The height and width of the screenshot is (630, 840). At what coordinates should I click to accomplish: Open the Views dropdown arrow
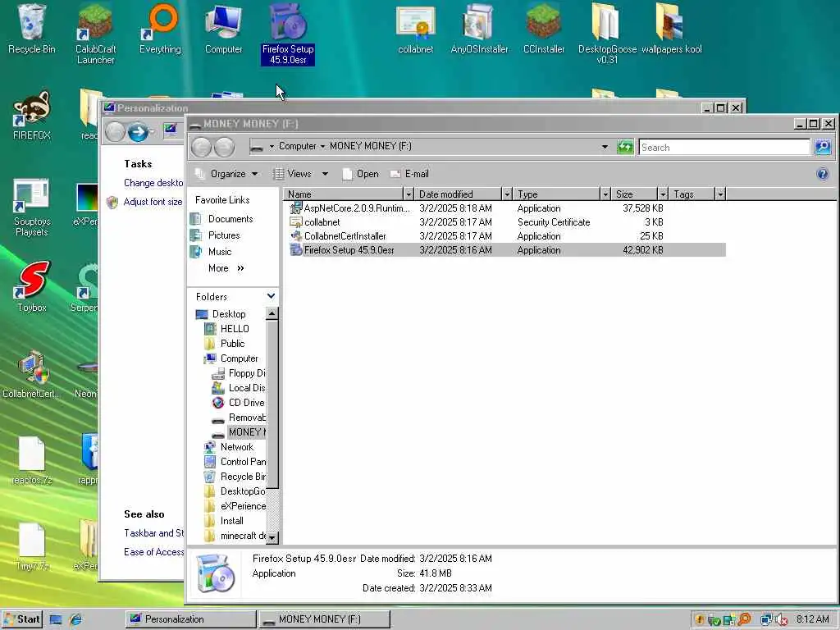(x=325, y=174)
